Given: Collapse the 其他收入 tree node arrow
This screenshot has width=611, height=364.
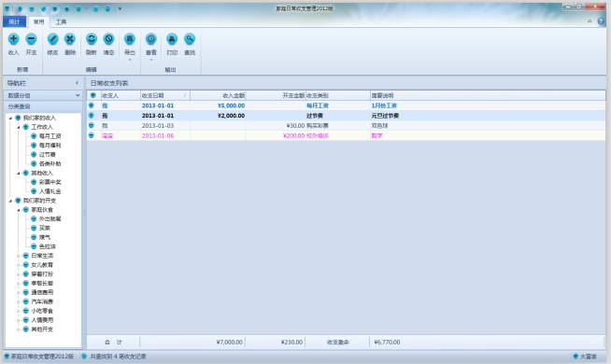Looking at the screenshot, I should tap(19, 174).
